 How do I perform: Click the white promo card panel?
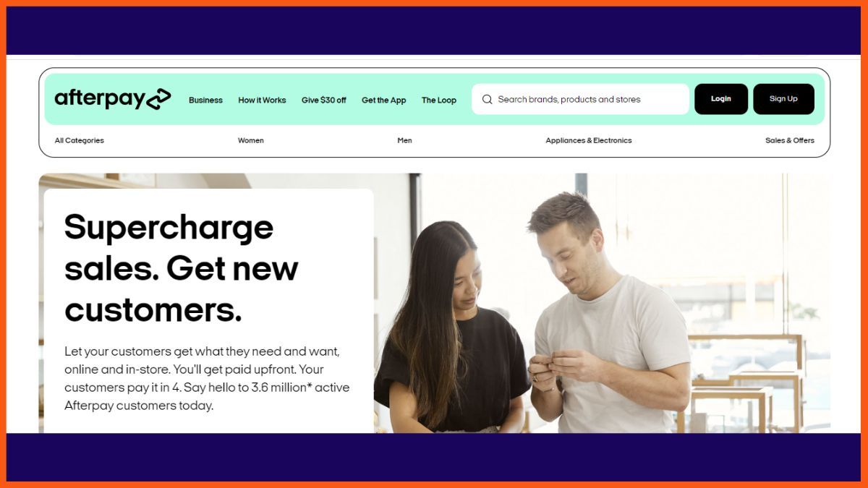pyautogui.click(x=208, y=311)
